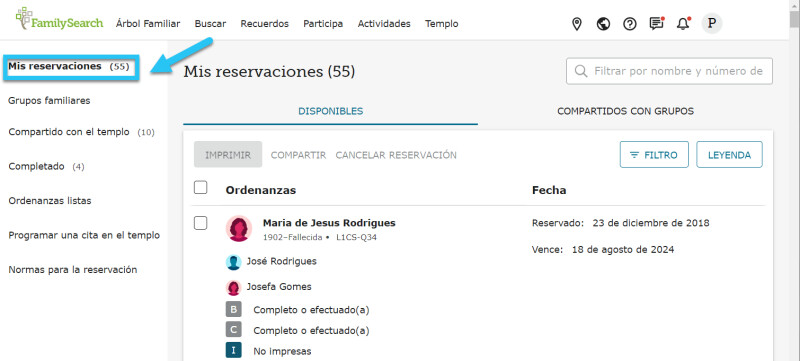Tick the Maria de Jesus Rodrigues checkbox
The image size is (800, 361).
201,223
